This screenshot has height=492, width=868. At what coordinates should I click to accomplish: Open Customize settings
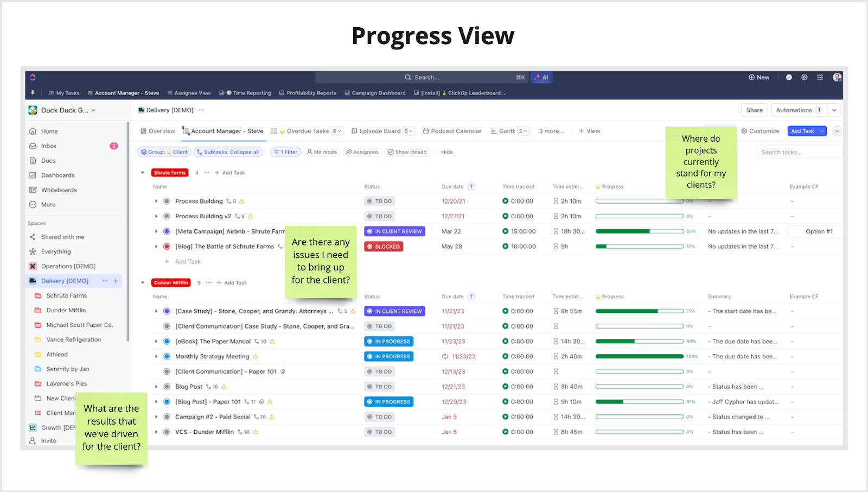click(x=760, y=131)
